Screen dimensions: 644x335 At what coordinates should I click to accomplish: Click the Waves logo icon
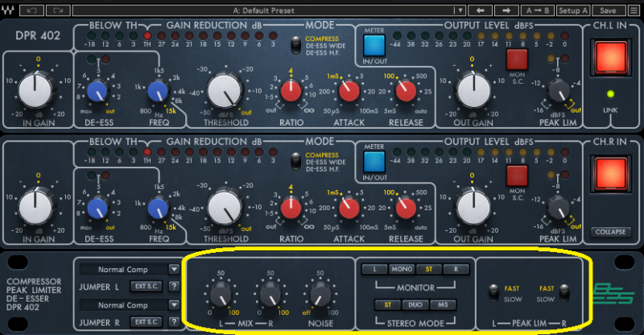click(9, 10)
